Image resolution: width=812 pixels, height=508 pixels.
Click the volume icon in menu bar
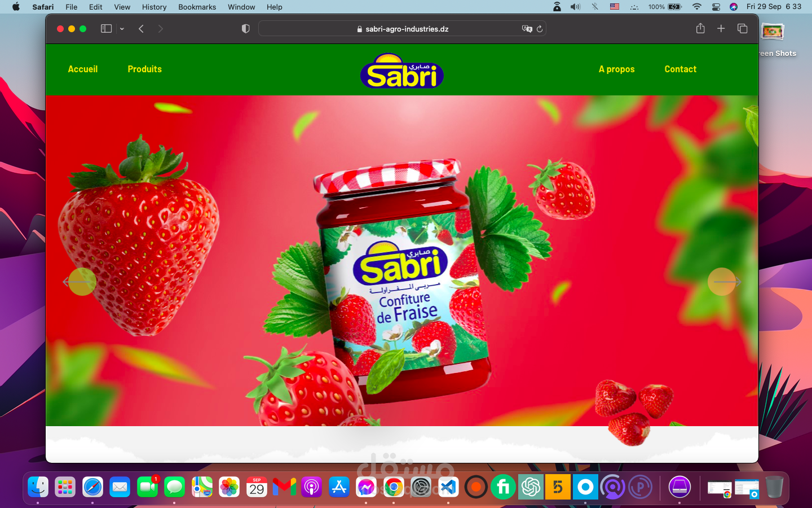(575, 7)
